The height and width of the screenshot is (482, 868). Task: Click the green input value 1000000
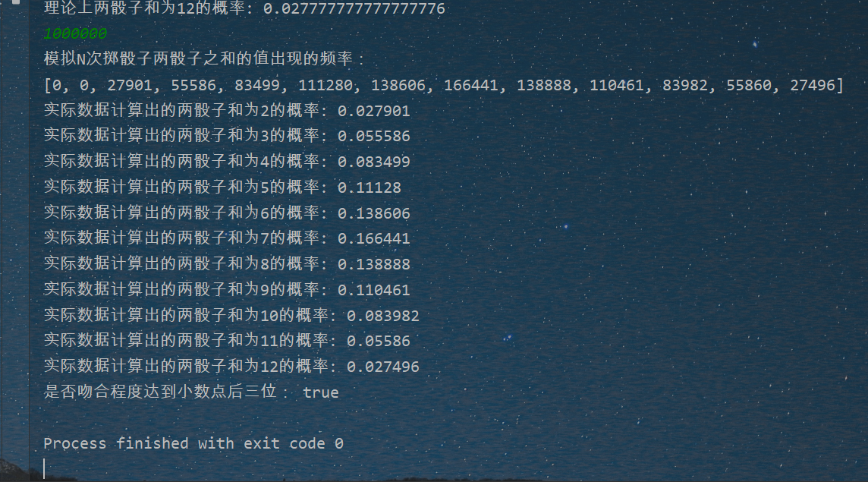75,33
